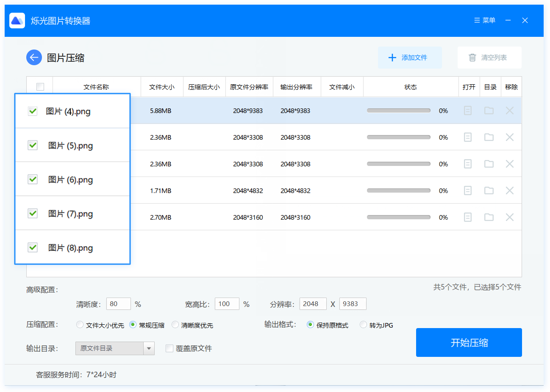
Task: Open the 5.88MB file via its 打开 icon
Action: [467, 110]
